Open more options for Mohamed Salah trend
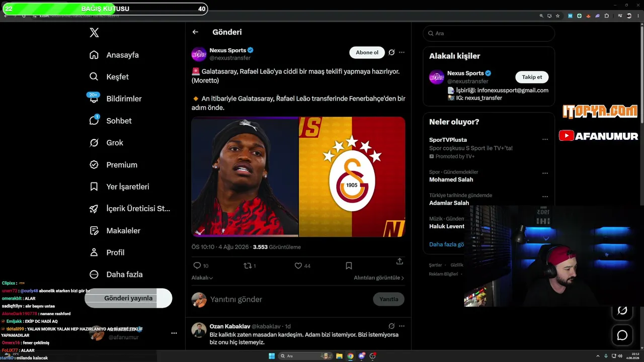The width and height of the screenshot is (644, 362). click(x=545, y=173)
